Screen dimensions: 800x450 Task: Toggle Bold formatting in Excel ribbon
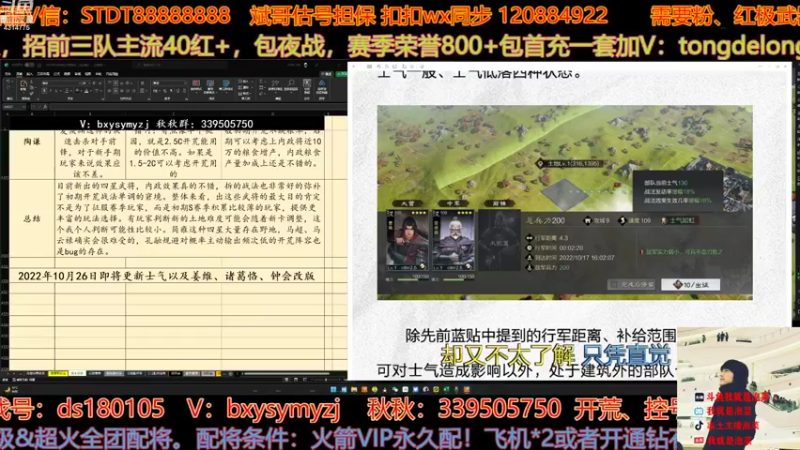[44, 91]
